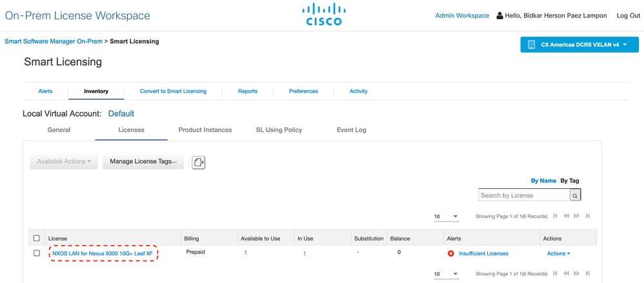Select the By Name view link
This screenshot has width=644, height=283.
pos(543,181)
